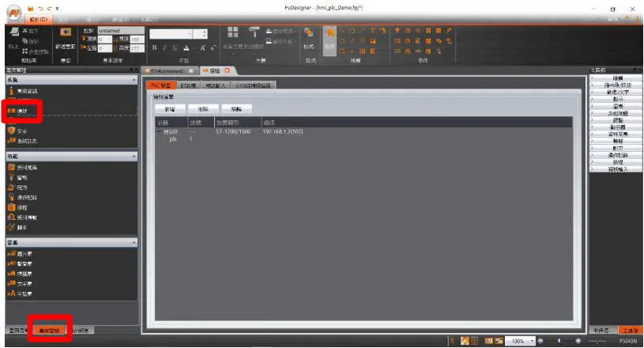Click the Edit (編輯) button above link table
Image resolution: width=644 pixels, height=348 pixels.
click(236, 109)
